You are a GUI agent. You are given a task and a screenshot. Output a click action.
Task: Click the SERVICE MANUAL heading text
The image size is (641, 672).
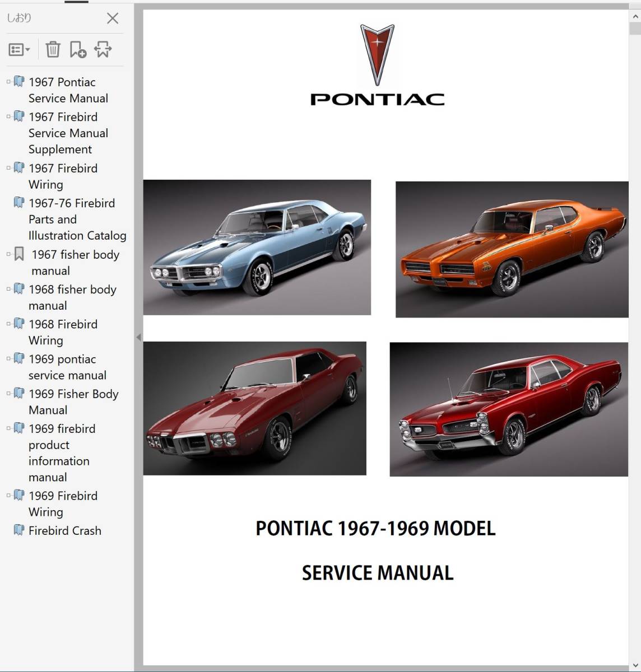click(x=378, y=573)
